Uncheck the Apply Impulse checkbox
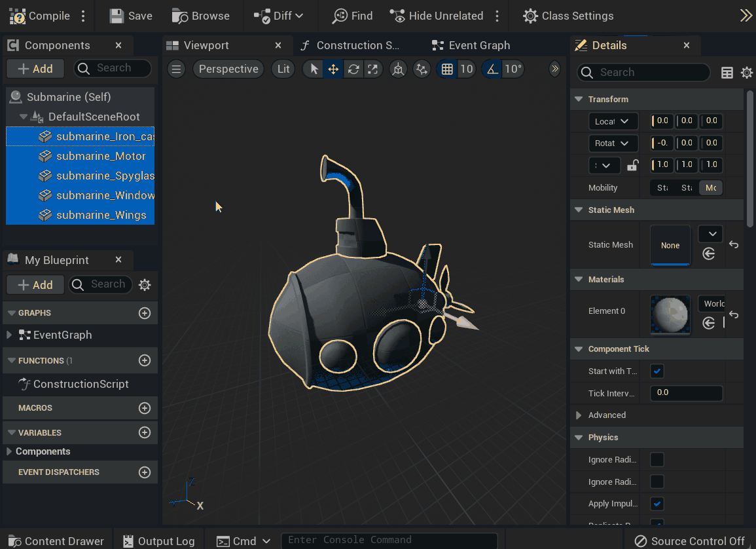Screen dimensions: 756x549 pyautogui.click(x=657, y=504)
